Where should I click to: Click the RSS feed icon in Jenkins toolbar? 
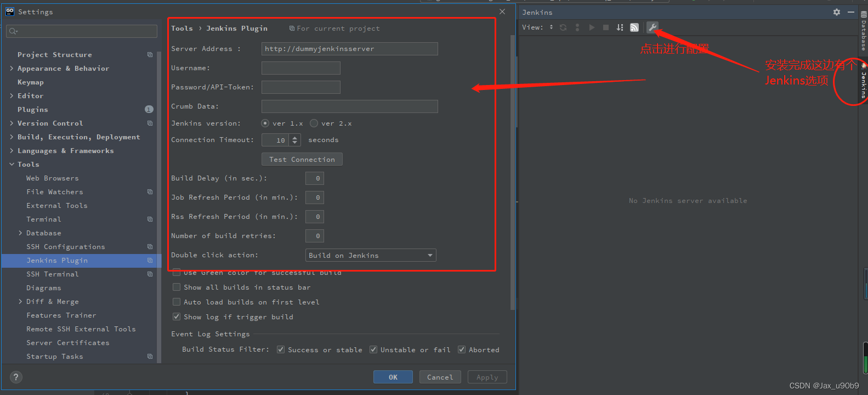click(634, 27)
